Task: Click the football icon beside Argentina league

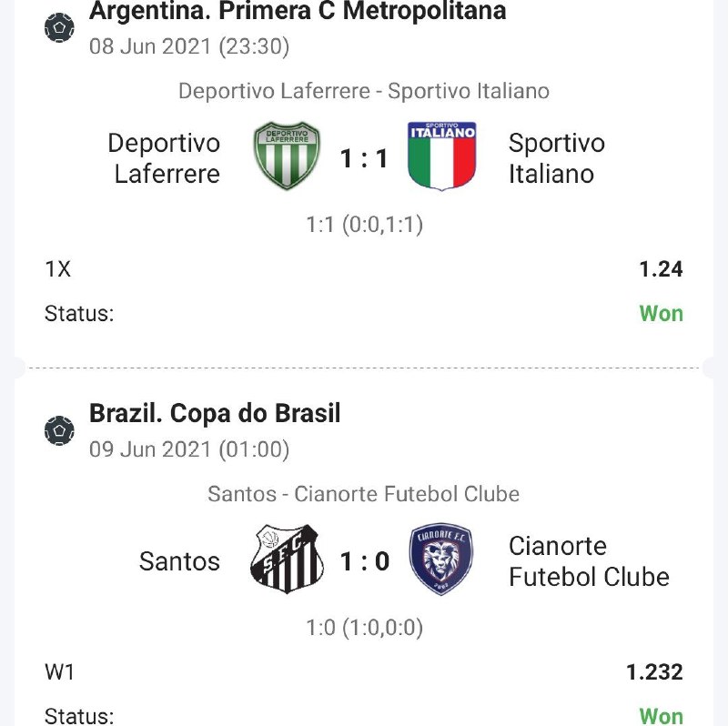Action: click(60, 27)
